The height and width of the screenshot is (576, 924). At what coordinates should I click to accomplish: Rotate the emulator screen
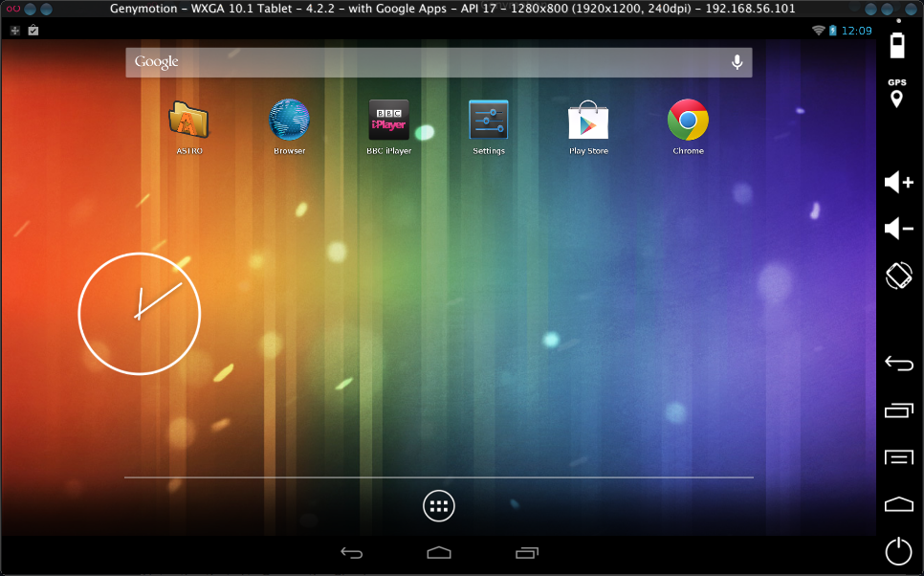pos(898,275)
